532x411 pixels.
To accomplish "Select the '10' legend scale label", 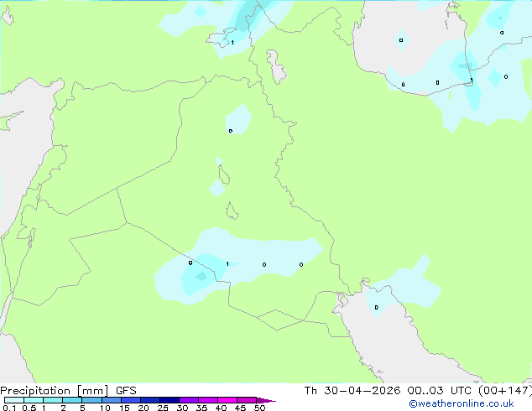I will (105, 408).
